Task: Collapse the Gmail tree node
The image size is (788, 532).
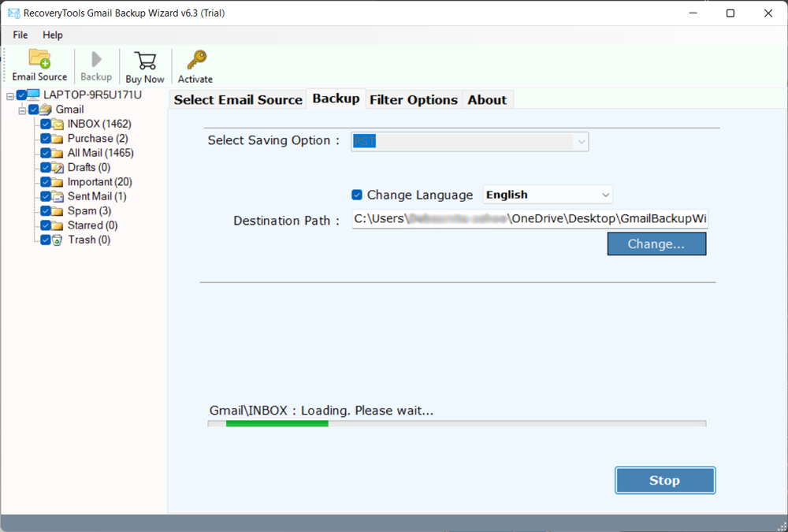Action: click(22, 110)
